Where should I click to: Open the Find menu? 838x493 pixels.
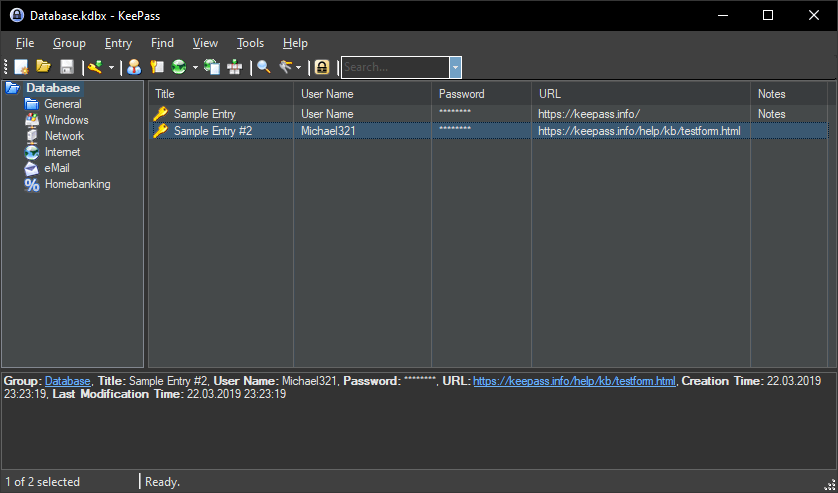pos(162,43)
